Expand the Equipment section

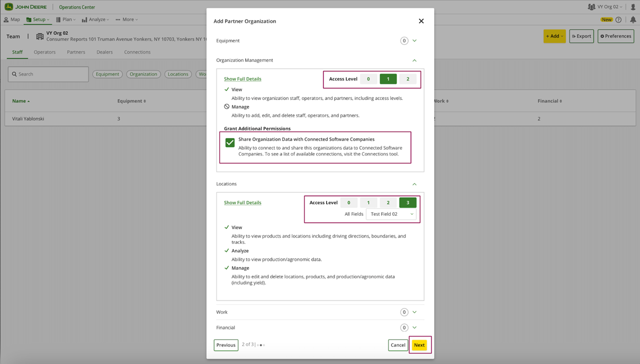tap(414, 41)
